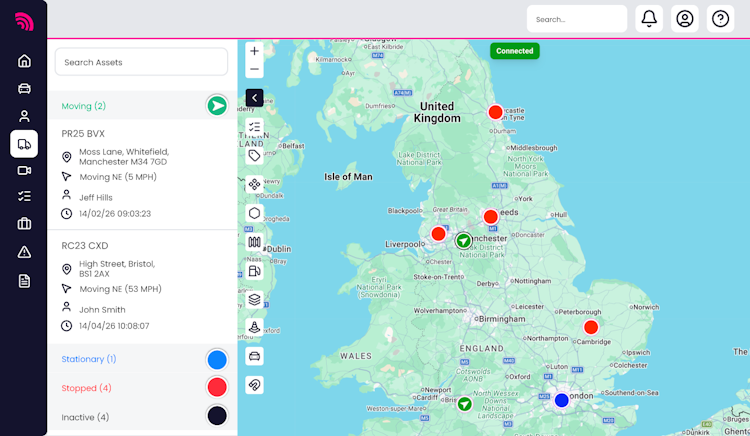This screenshot has height=436, width=750.
Task: Open the reports document sidebar icon
Action: (x=24, y=281)
